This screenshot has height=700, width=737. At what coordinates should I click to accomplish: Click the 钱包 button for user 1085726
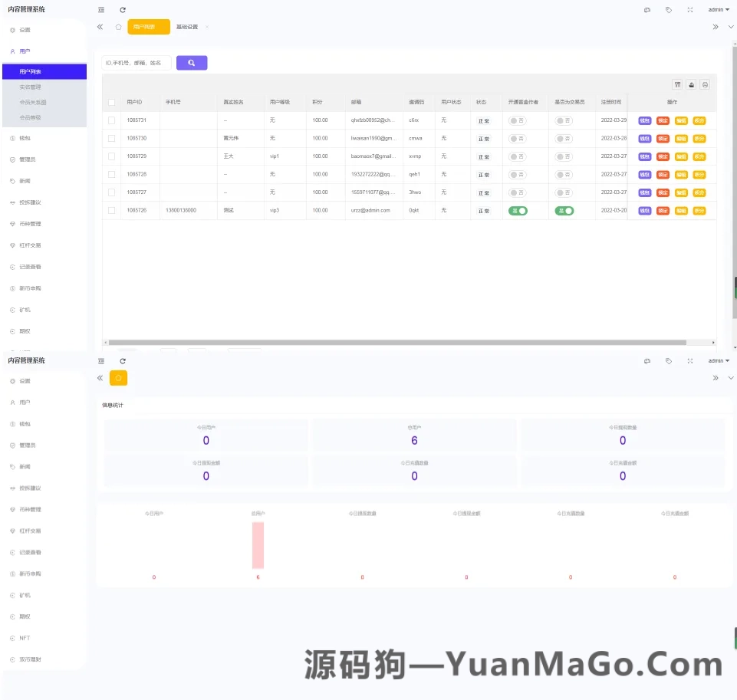[x=644, y=210]
